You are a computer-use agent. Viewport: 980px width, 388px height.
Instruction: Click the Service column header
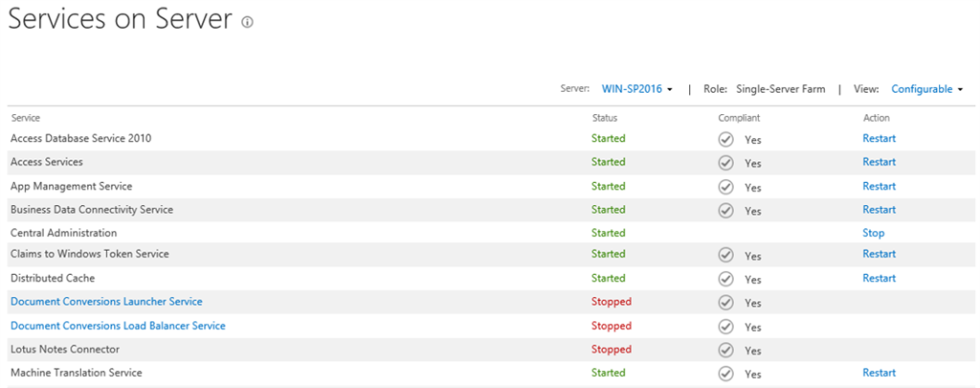coord(26,118)
